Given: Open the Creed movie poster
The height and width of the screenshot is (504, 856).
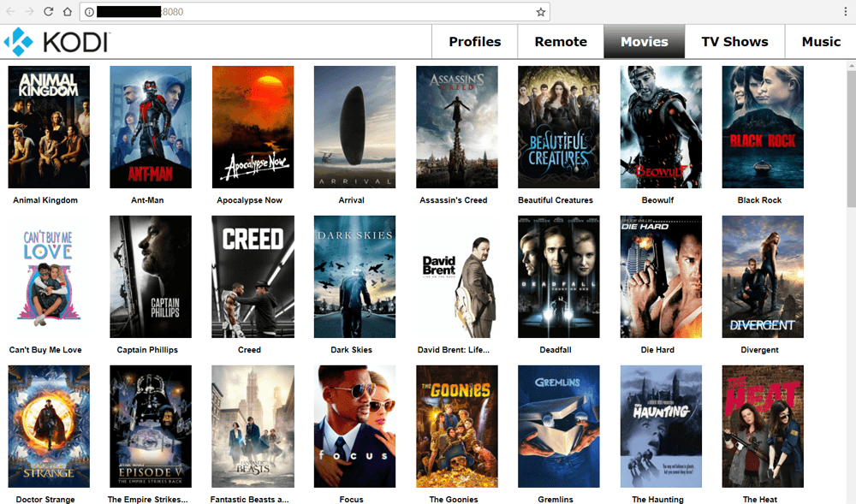Looking at the screenshot, I should (x=253, y=276).
